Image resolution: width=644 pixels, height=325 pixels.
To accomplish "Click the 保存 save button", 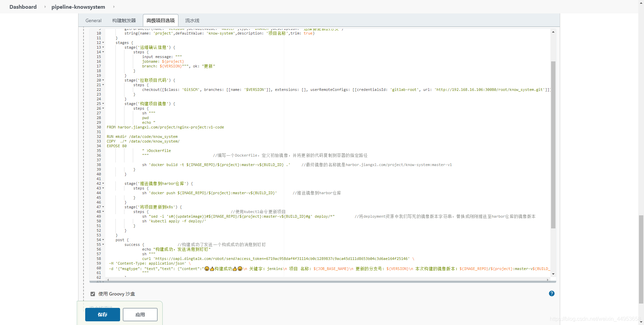I will [103, 315].
